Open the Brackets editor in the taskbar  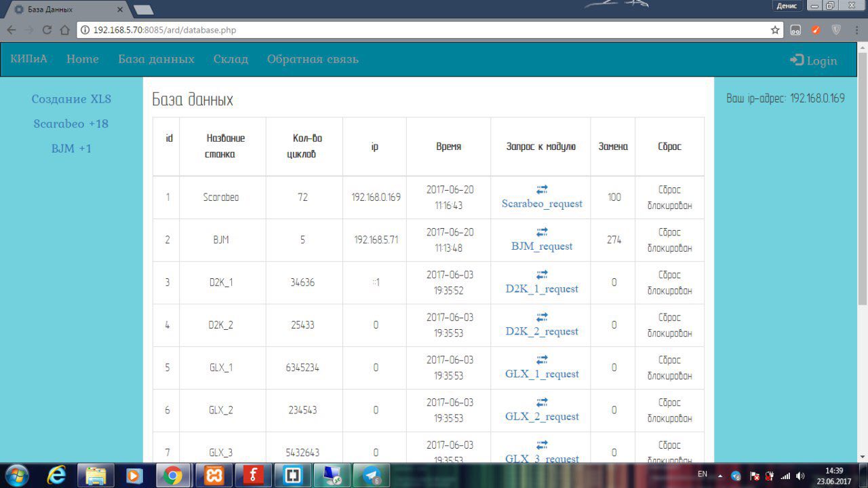click(x=293, y=475)
